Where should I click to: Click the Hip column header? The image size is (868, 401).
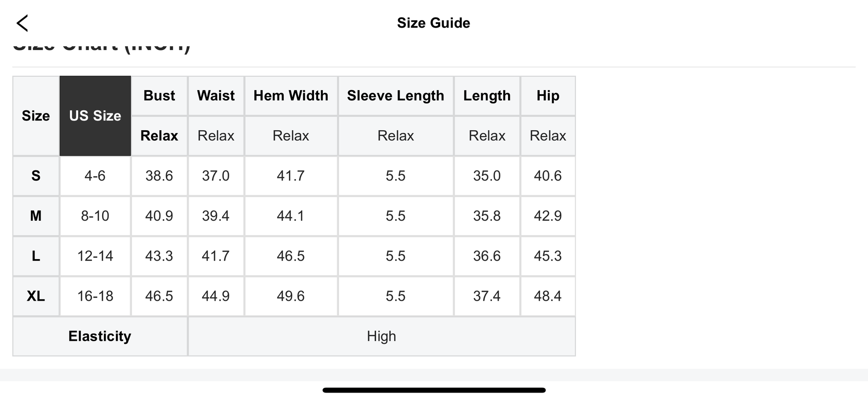pyautogui.click(x=548, y=96)
